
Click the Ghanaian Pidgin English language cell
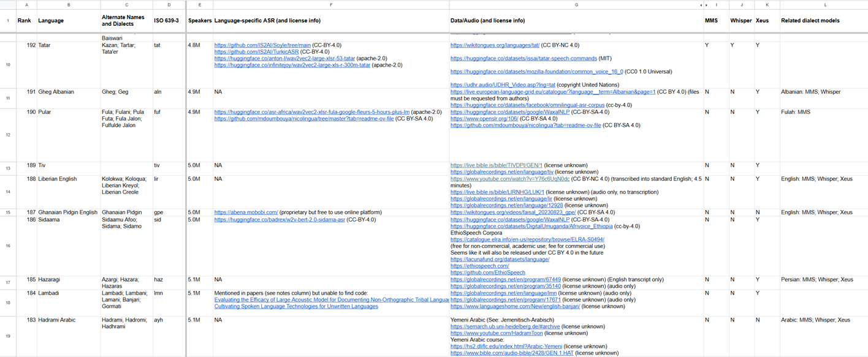68,212
